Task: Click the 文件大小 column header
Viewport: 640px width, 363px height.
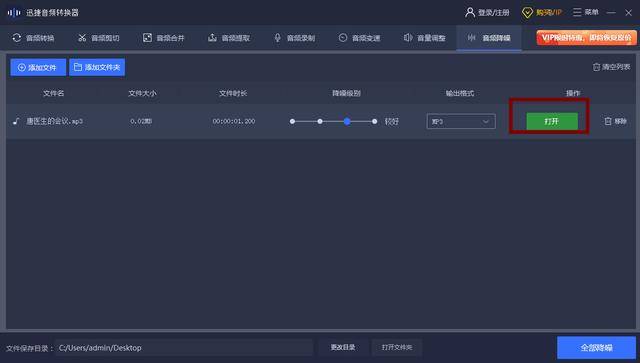Action: 142,93
